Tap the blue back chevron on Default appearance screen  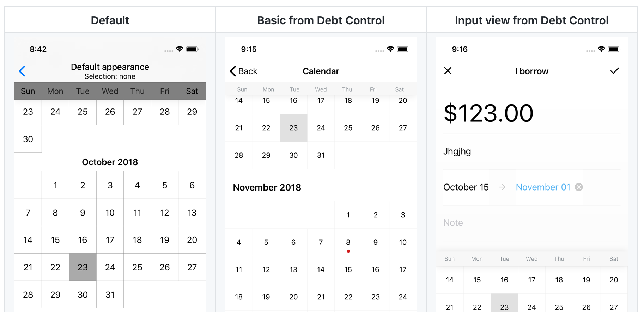coord(22,71)
